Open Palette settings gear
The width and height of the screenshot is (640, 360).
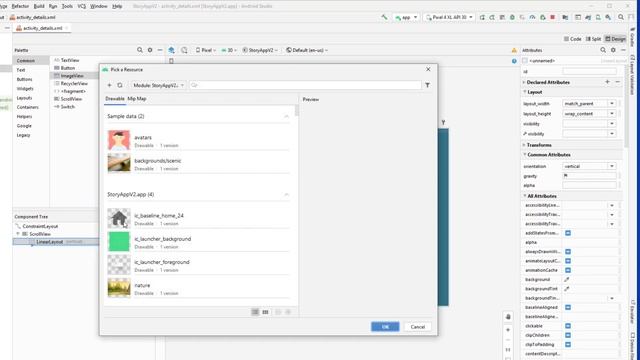click(150, 50)
